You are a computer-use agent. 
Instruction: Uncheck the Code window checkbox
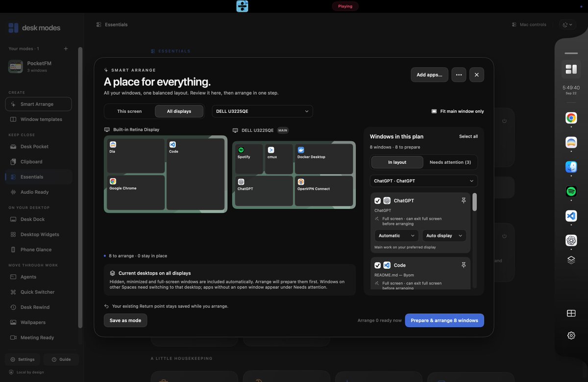click(377, 265)
